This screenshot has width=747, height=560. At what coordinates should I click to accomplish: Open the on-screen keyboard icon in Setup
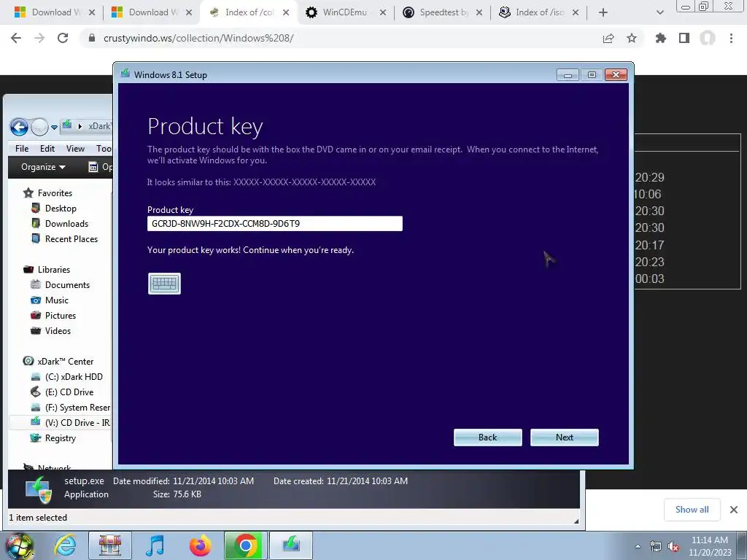coord(164,284)
